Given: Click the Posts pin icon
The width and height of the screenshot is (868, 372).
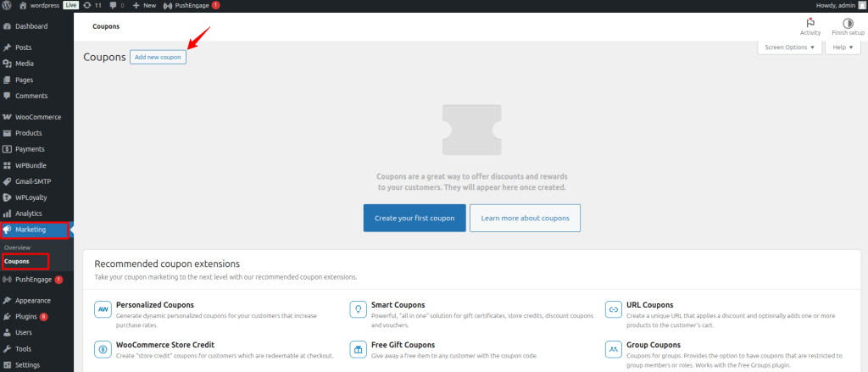Looking at the screenshot, I should [7, 47].
